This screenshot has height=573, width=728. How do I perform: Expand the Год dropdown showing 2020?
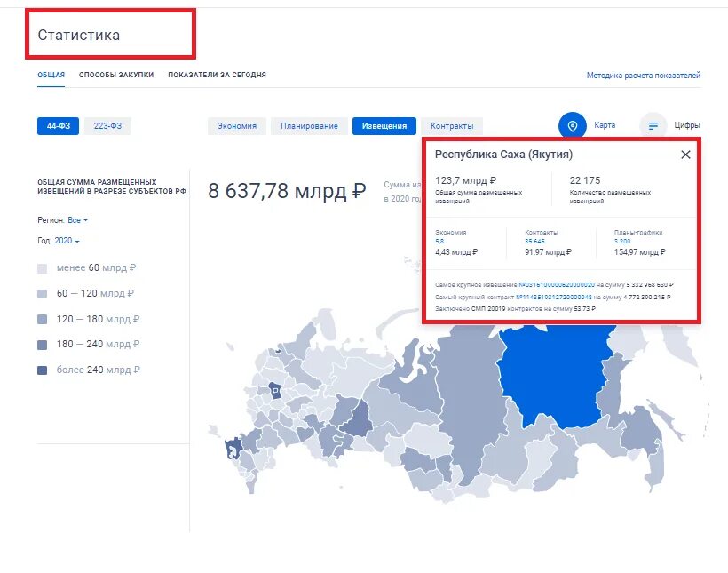click(x=67, y=241)
